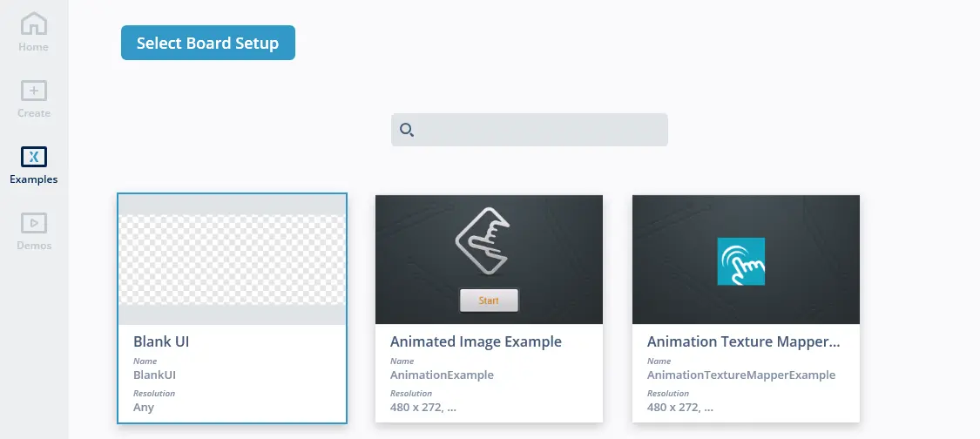Switch to the Home tab label
The width and height of the screenshot is (980, 439).
tap(34, 47)
